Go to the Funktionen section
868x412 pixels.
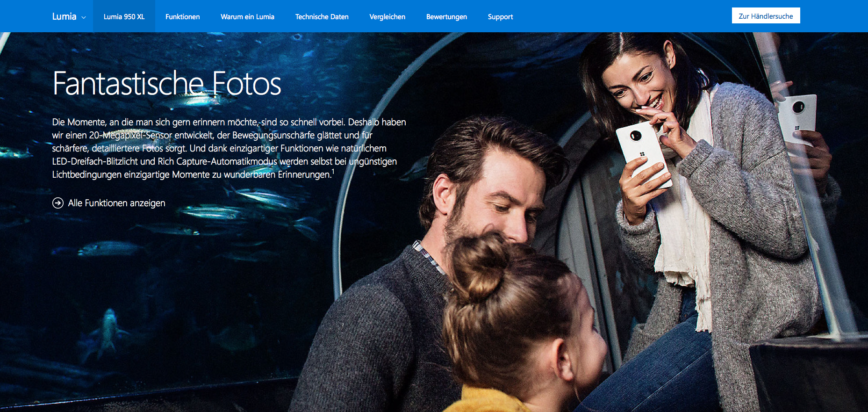point(182,16)
